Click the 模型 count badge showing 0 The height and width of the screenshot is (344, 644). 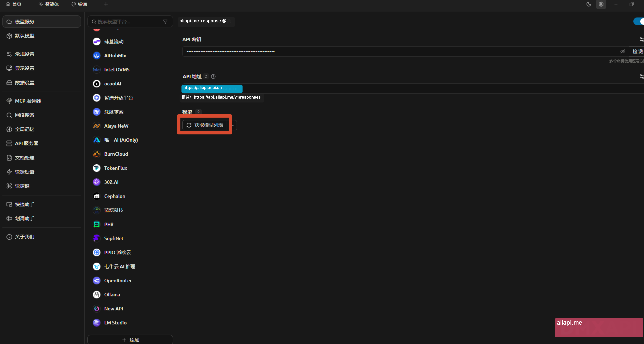point(198,112)
